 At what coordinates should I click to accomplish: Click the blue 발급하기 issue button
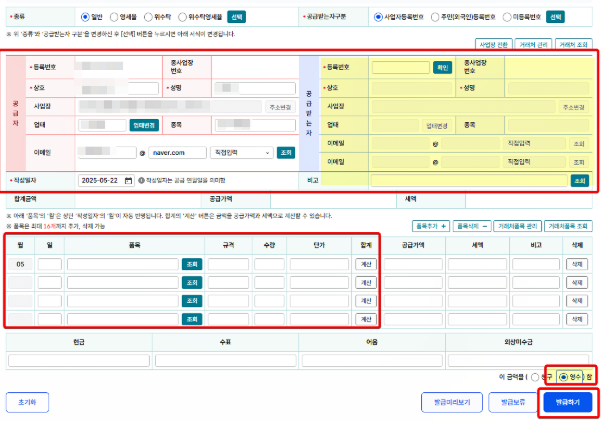click(x=568, y=402)
